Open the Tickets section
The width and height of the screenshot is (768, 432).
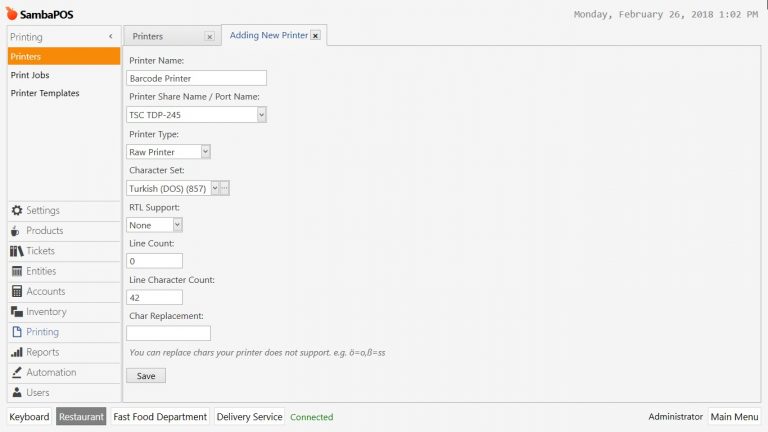[x=64, y=251]
